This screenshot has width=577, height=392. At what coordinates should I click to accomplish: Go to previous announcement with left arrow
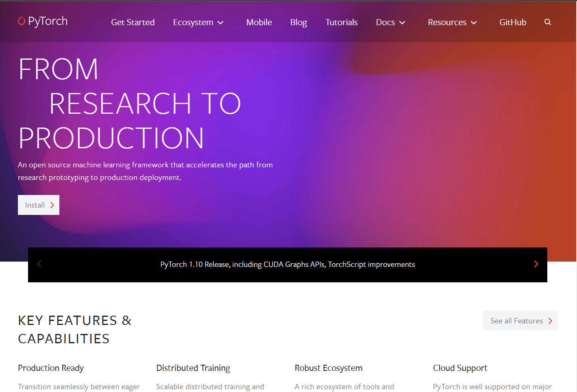pos(39,264)
